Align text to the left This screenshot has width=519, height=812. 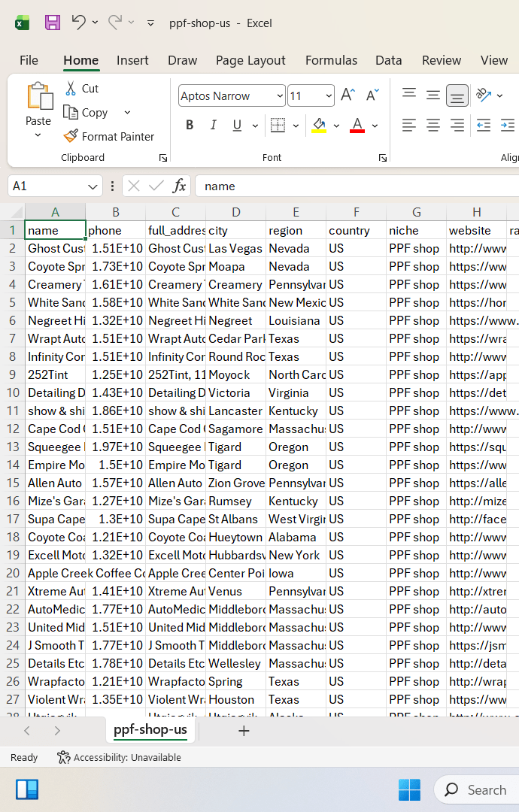click(409, 125)
